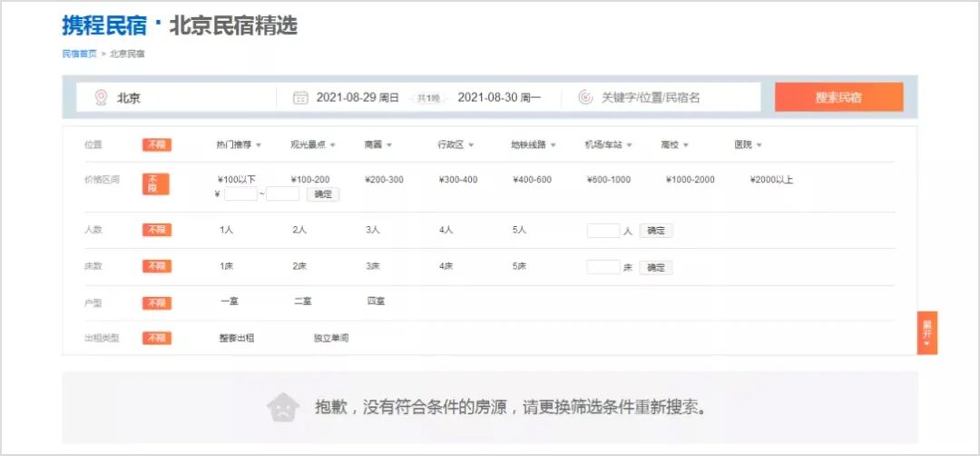Image resolution: width=980 pixels, height=456 pixels.
Task: Toggle 不限 for 出租类型 row
Action: pos(156,339)
